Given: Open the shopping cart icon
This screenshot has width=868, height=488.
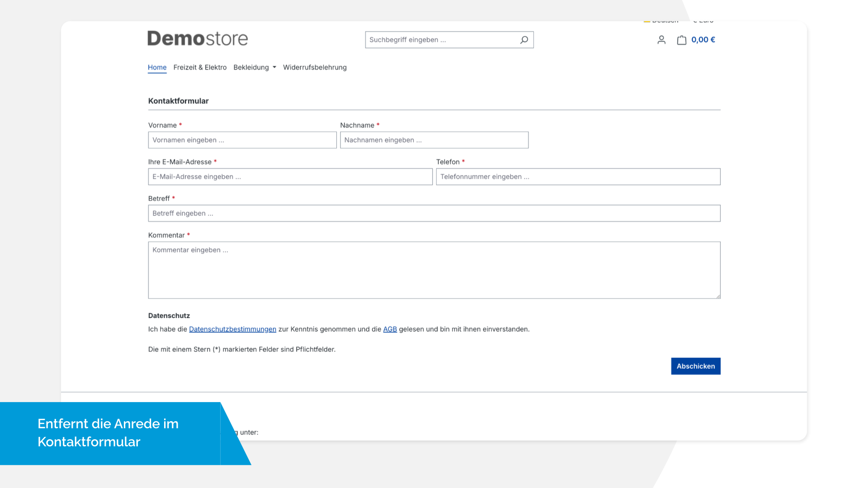Looking at the screenshot, I should coord(682,40).
